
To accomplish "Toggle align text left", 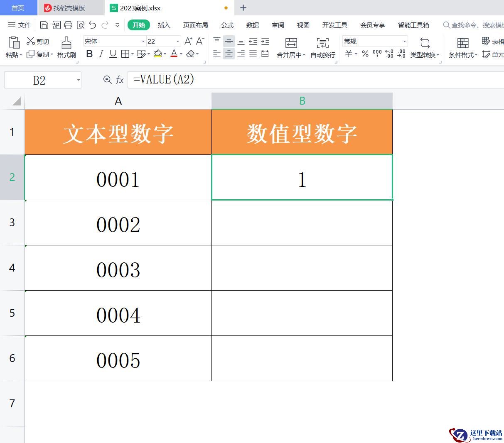I will (217, 54).
